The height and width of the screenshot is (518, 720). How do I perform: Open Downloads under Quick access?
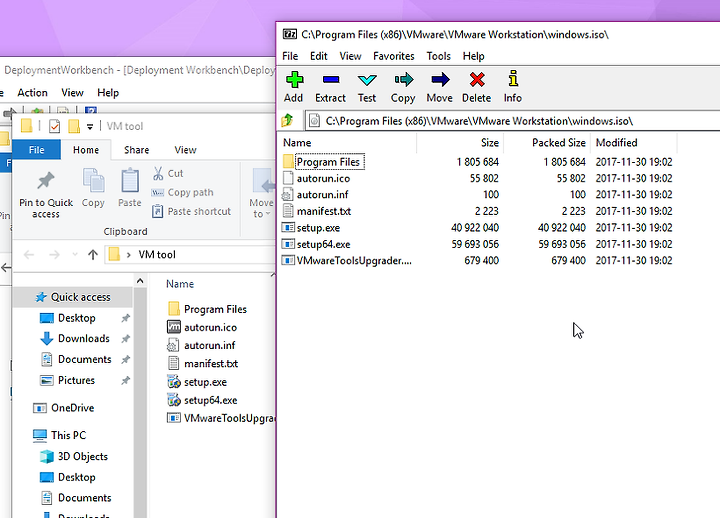[84, 338]
